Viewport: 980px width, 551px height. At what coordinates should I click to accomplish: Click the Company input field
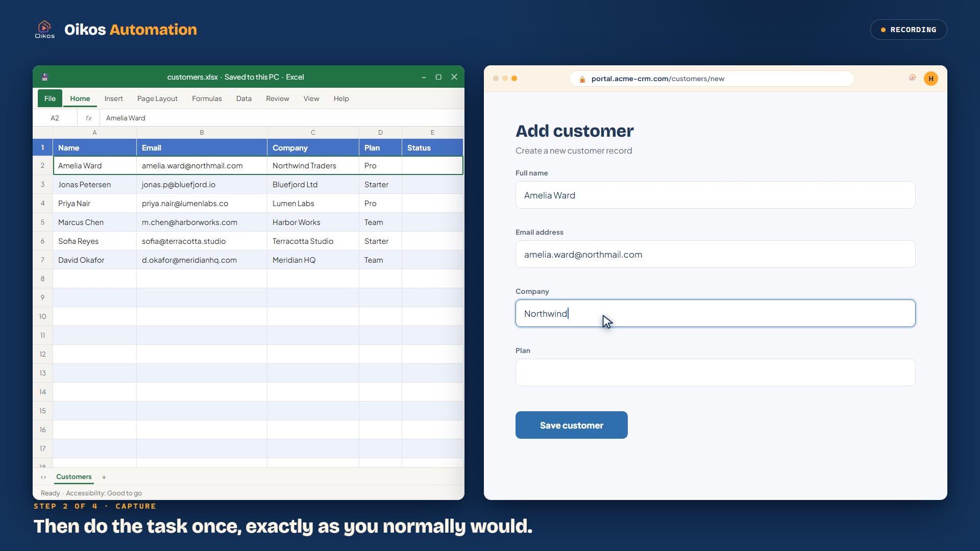tap(715, 313)
